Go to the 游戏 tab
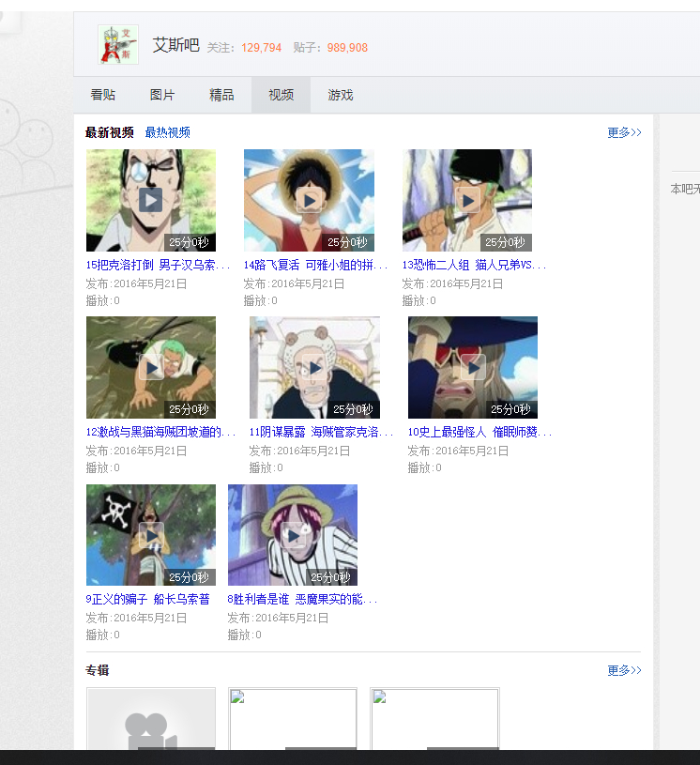 pos(341,95)
